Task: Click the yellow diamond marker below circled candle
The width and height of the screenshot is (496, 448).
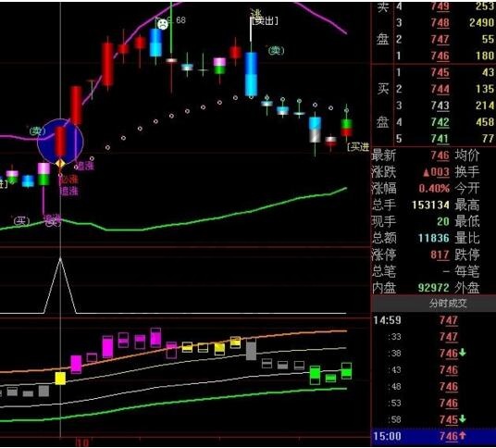Action: coord(60,164)
